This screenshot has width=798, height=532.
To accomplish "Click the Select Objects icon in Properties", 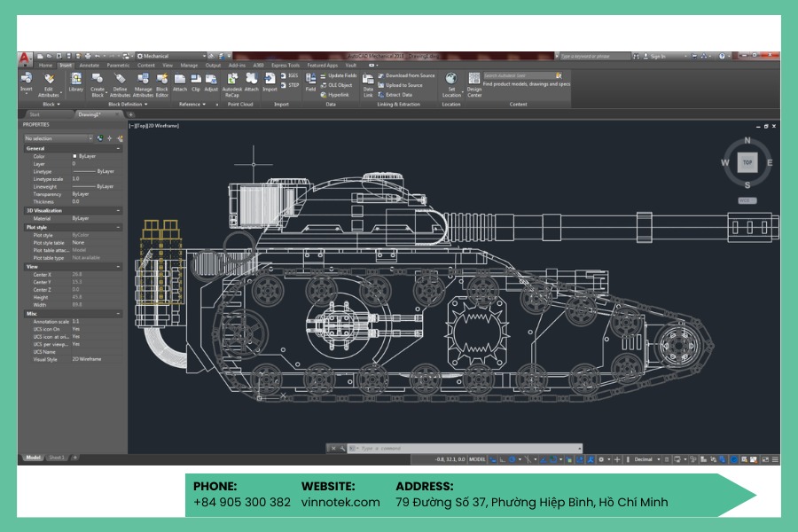I will 110,138.
